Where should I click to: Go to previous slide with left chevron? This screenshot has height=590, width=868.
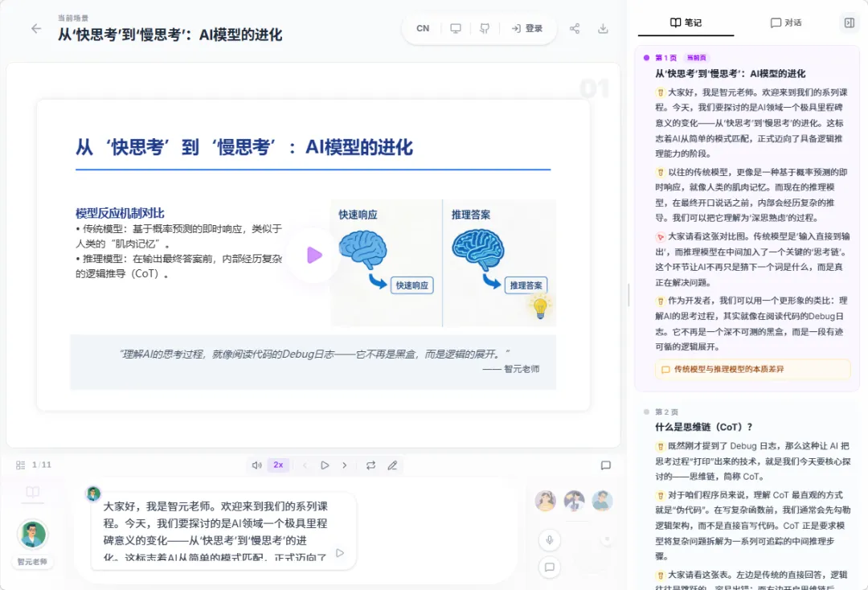click(305, 465)
